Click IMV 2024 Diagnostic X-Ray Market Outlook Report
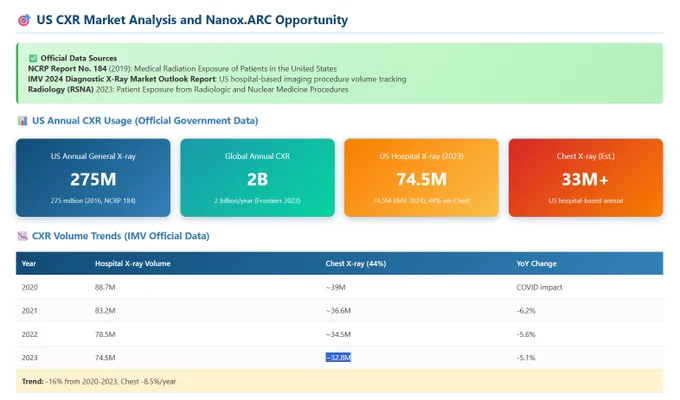 (122, 79)
